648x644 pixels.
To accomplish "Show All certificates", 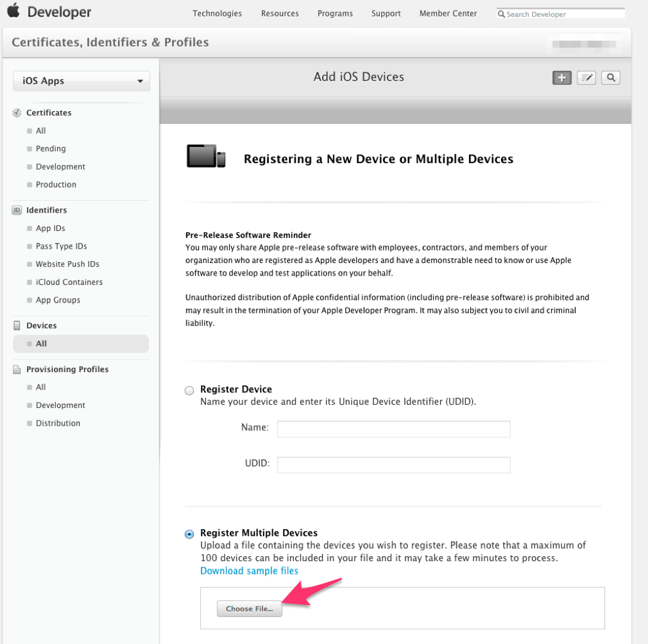I will point(40,131).
